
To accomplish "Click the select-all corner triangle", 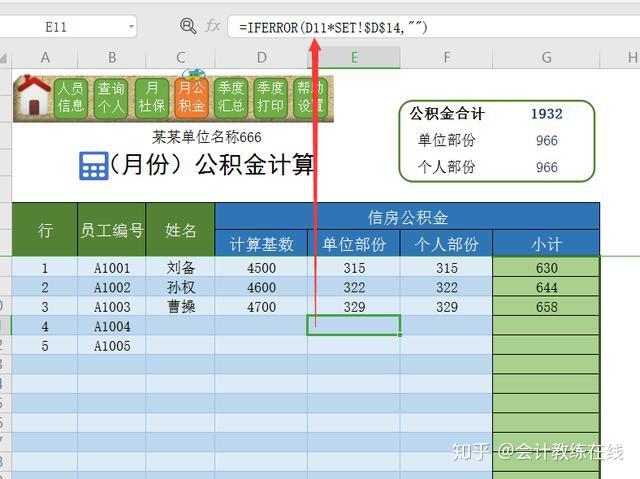I will click(4, 58).
